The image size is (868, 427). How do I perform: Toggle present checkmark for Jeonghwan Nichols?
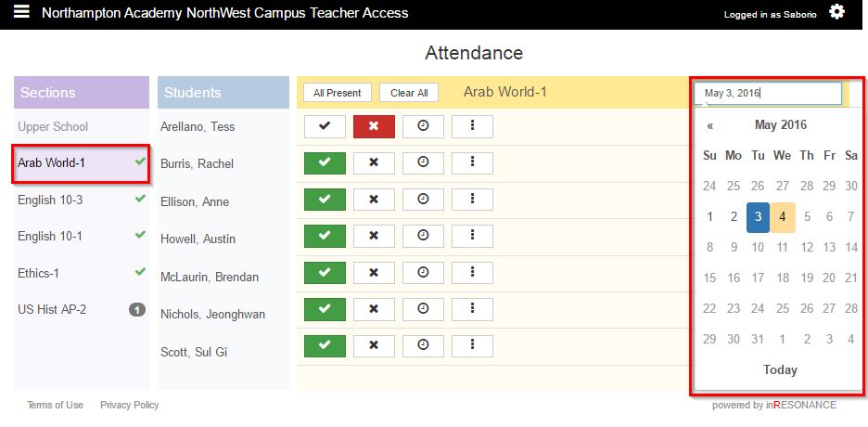tap(325, 309)
